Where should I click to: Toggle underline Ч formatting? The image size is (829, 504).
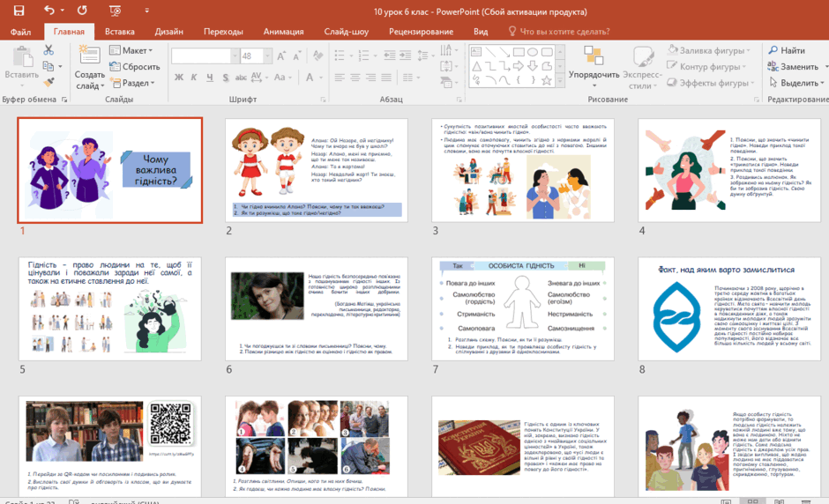tap(210, 78)
